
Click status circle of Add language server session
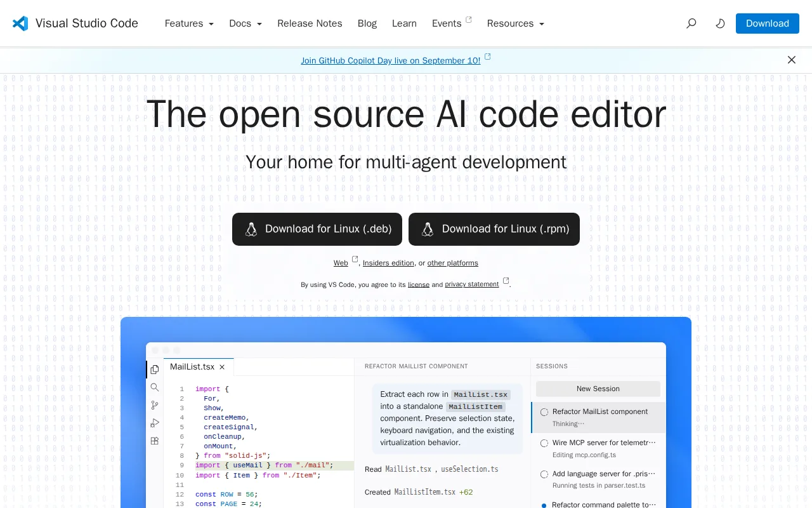click(x=544, y=474)
